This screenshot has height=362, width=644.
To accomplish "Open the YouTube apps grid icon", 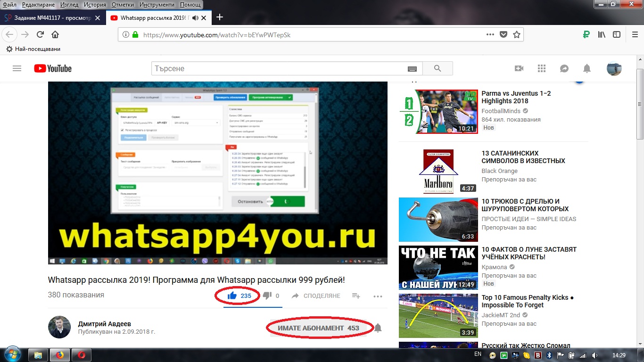I will [x=542, y=68].
